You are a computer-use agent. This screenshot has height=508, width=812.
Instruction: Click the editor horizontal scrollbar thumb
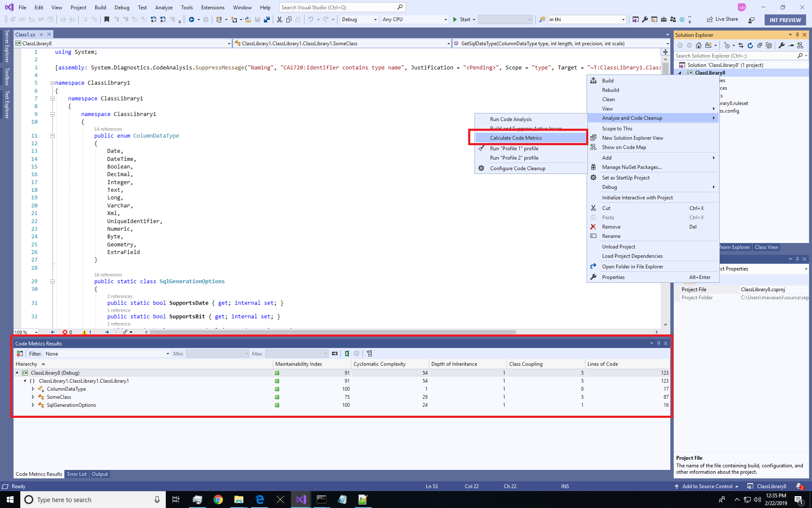pos(332,332)
